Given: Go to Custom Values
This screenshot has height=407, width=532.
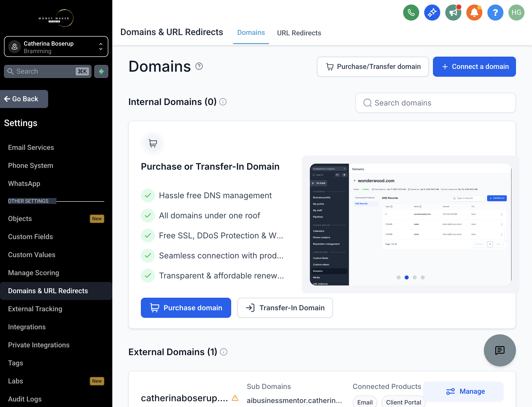Looking at the screenshot, I should click(32, 255).
